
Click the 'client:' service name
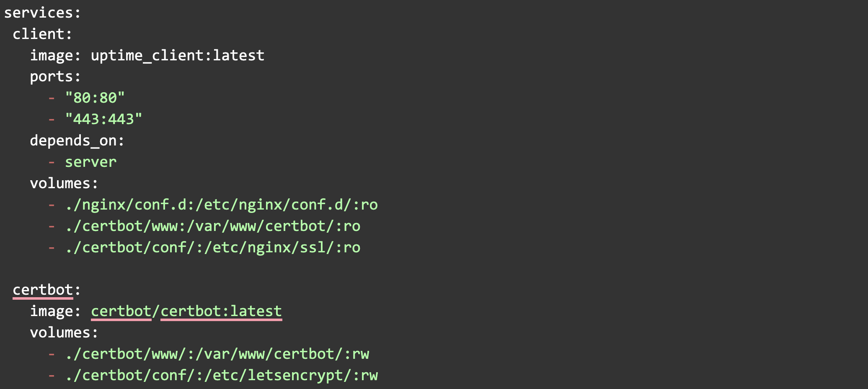point(42,34)
